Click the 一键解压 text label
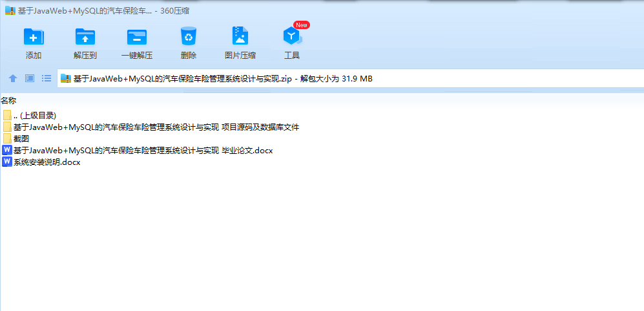The image size is (644, 311). tap(137, 56)
